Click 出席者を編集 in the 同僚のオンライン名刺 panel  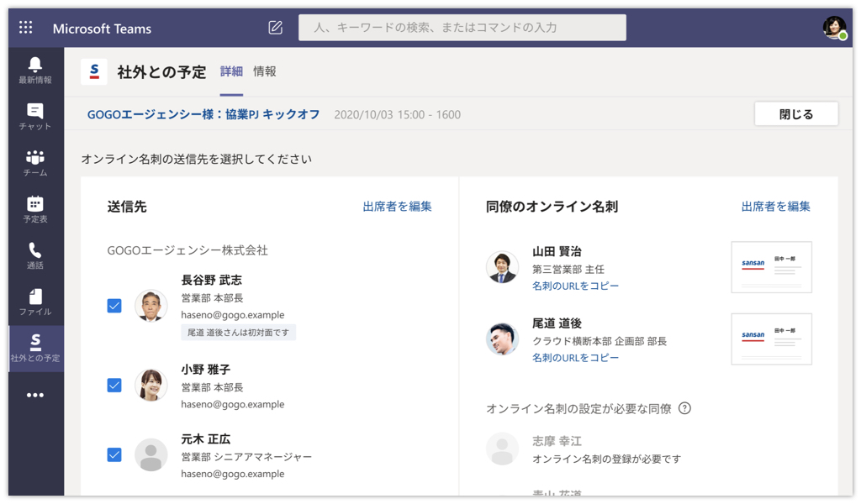(776, 206)
